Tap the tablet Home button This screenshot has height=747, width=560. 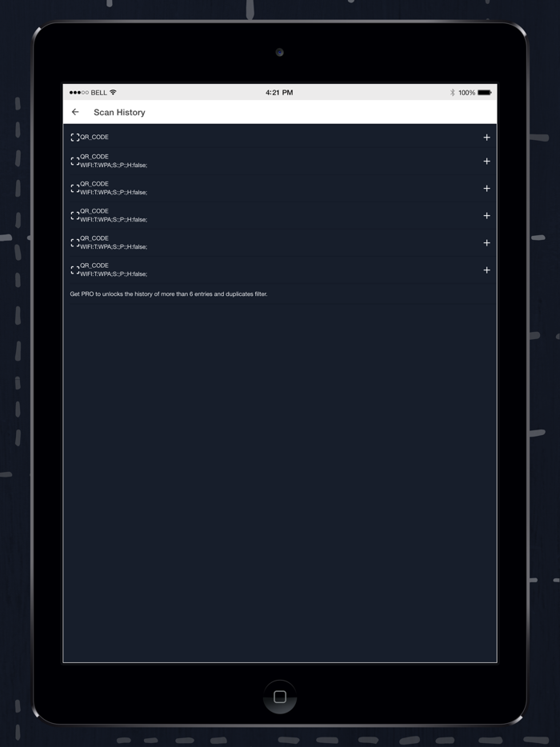[280, 697]
